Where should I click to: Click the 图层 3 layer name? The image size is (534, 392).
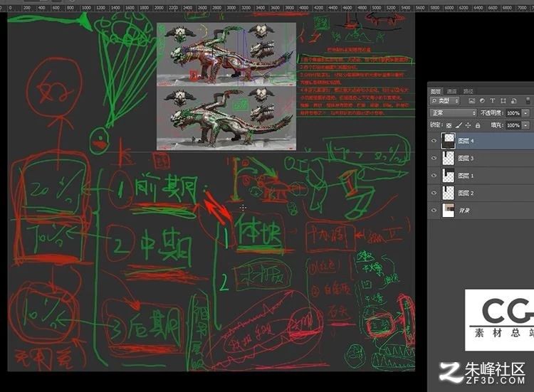(466, 158)
